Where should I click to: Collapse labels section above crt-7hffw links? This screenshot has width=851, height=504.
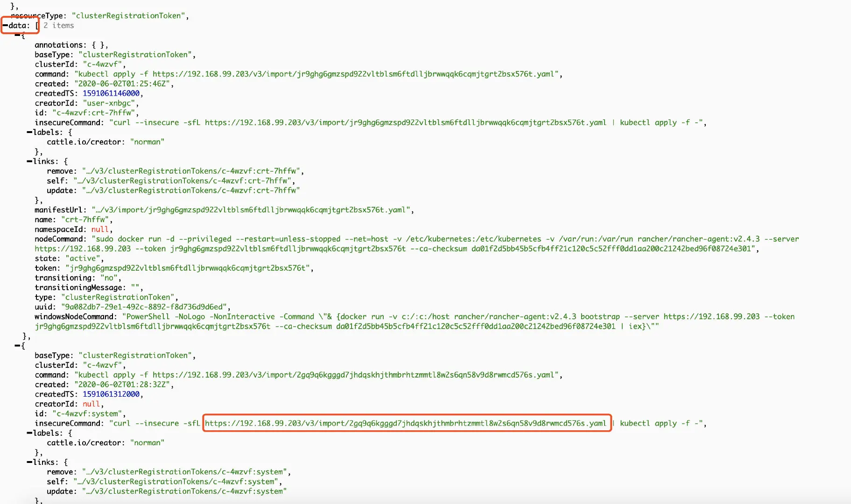tap(29, 133)
